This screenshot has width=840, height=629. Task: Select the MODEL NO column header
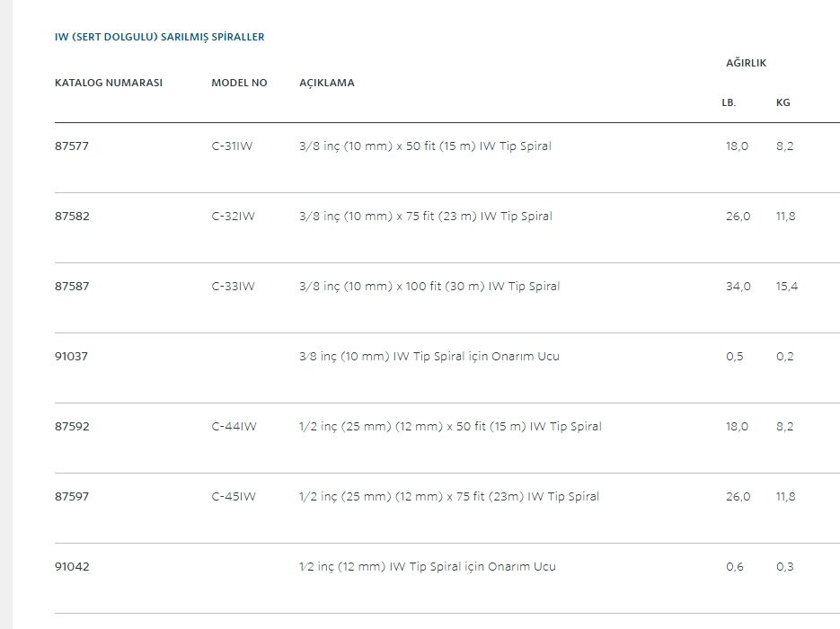tap(239, 83)
